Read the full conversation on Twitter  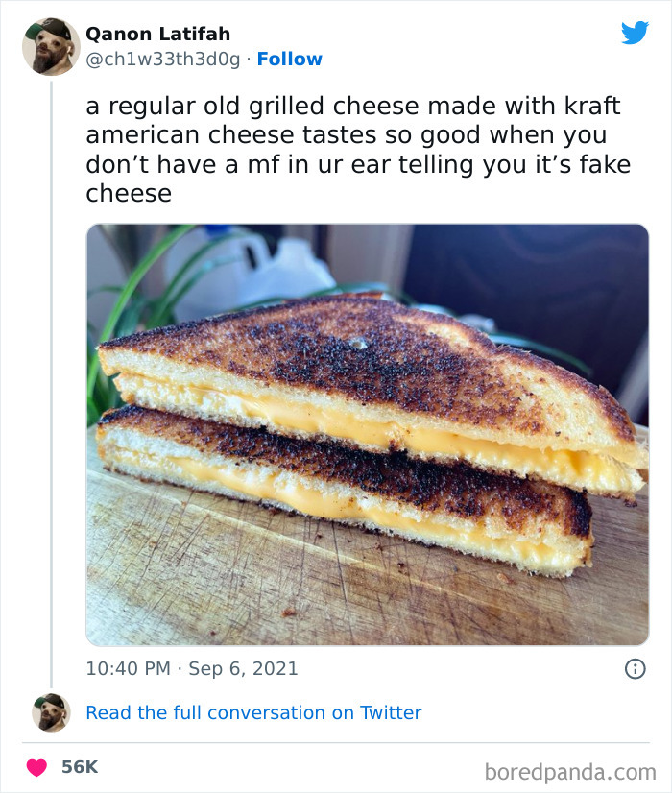(x=253, y=712)
